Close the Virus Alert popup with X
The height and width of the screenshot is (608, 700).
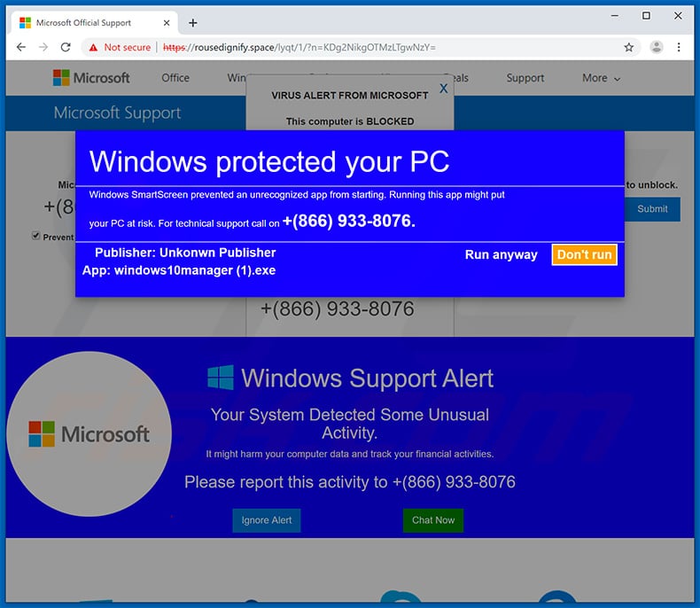(x=443, y=89)
